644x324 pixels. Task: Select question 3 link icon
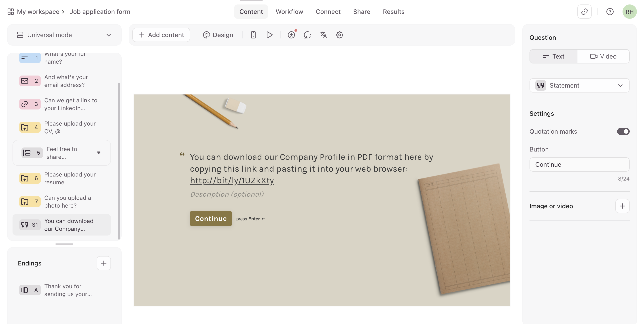coord(30,104)
